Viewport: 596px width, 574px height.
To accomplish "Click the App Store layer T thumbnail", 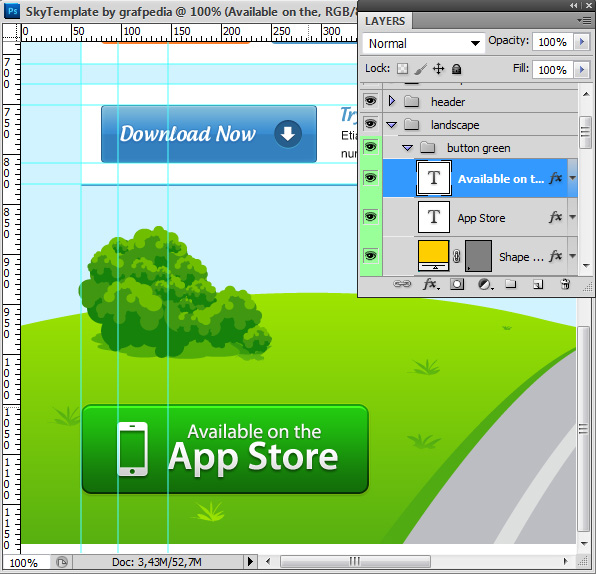I will (x=434, y=217).
